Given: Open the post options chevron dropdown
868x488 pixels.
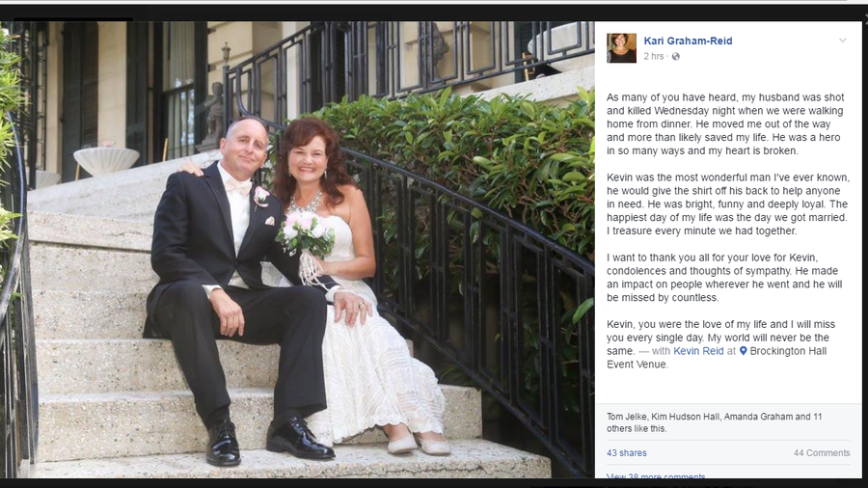Looking at the screenshot, I should point(843,41).
